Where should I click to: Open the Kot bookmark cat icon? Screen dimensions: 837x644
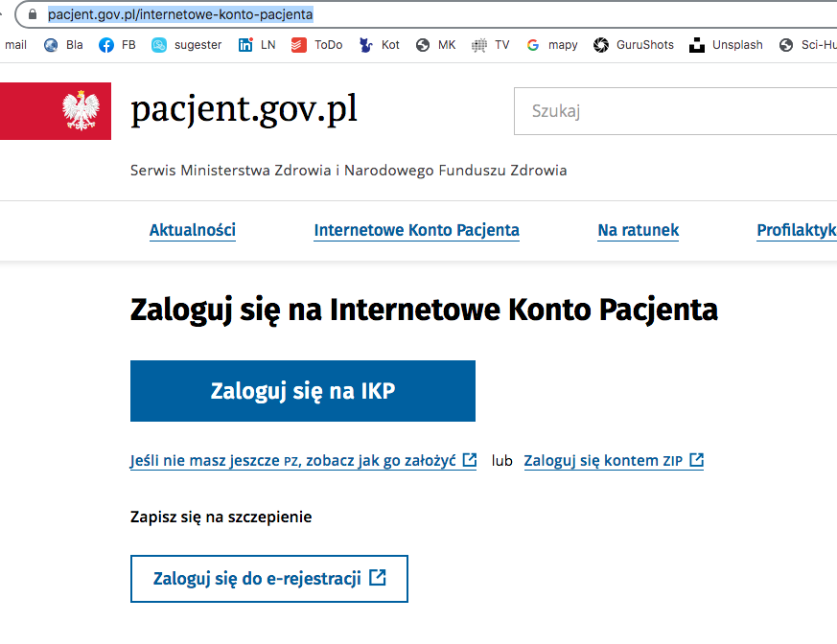(366, 45)
